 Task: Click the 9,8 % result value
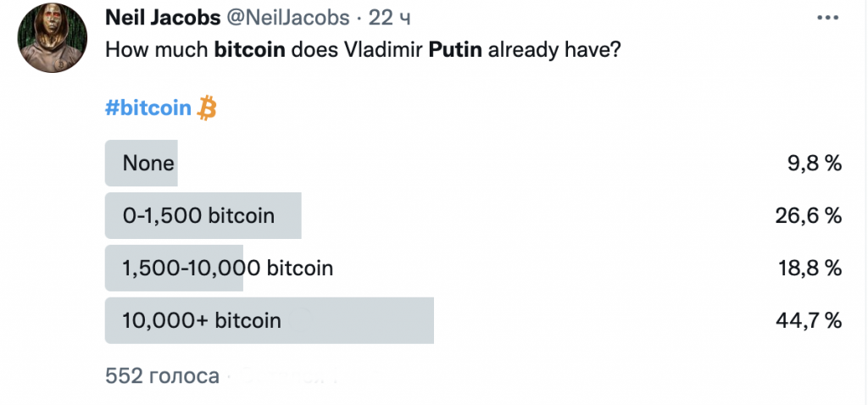tap(815, 164)
